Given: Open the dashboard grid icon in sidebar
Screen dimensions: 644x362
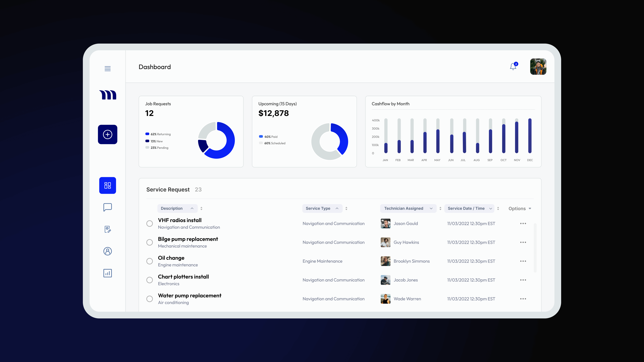Looking at the screenshot, I should [x=108, y=185].
